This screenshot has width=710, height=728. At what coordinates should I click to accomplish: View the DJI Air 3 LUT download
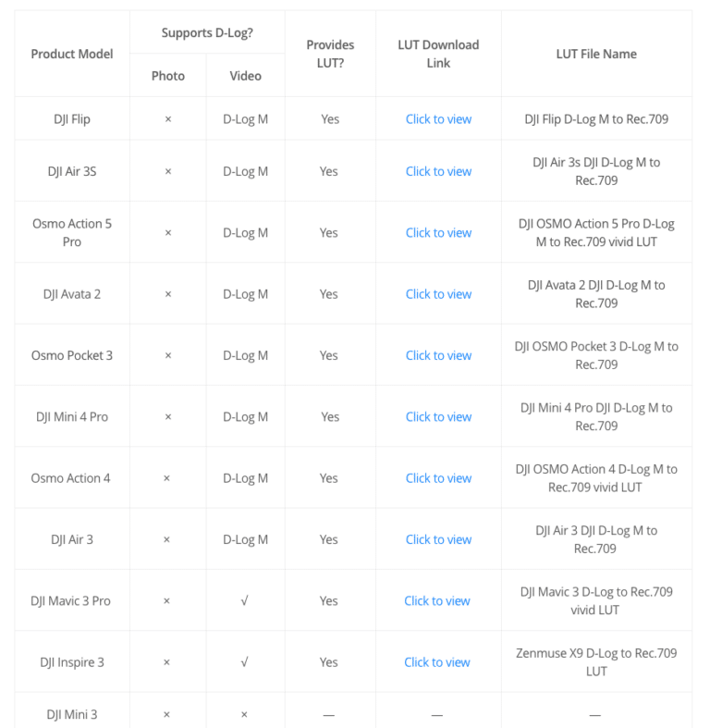pyautogui.click(x=438, y=539)
